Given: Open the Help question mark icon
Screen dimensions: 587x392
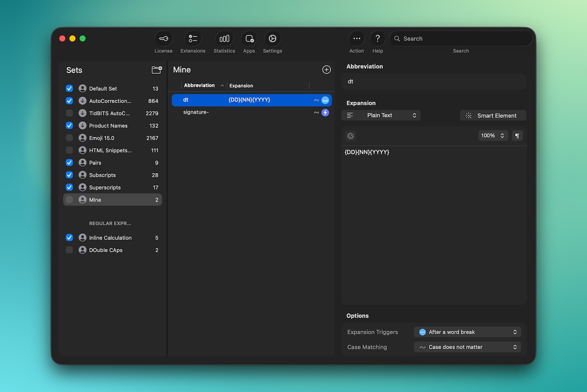Looking at the screenshot, I should (377, 39).
